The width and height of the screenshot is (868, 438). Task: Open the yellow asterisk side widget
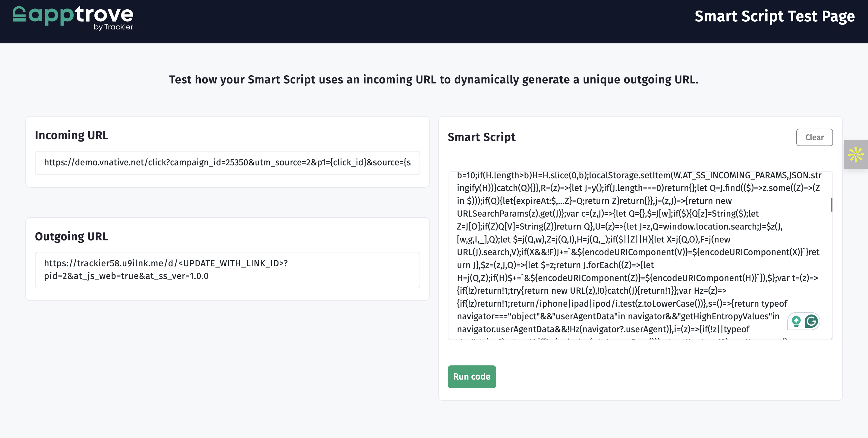click(856, 155)
